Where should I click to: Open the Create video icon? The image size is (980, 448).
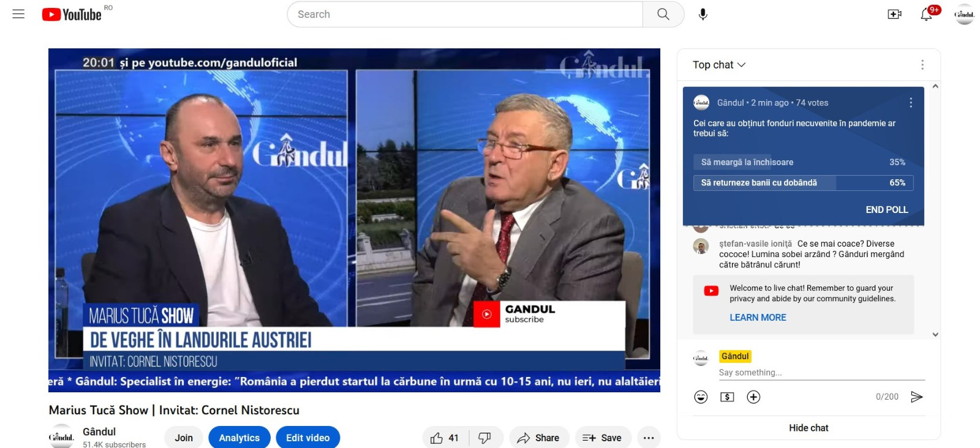tap(894, 14)
